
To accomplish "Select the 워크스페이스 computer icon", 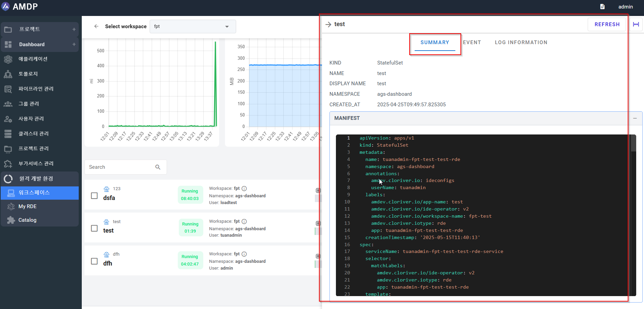I will 11,193.
